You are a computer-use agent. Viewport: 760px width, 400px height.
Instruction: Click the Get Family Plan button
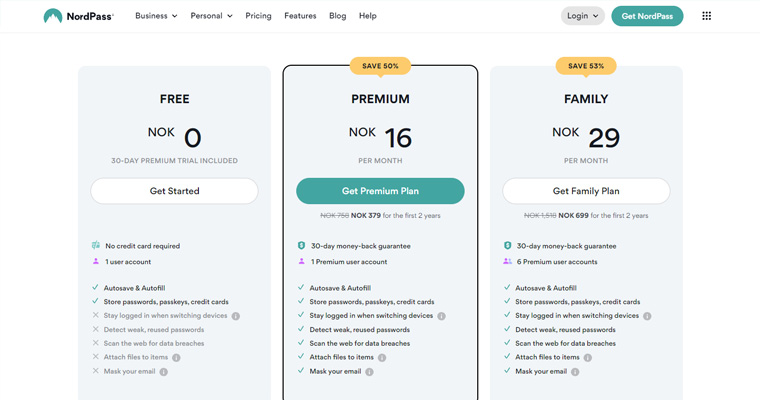pyautogui.click(x=586, y=191)
